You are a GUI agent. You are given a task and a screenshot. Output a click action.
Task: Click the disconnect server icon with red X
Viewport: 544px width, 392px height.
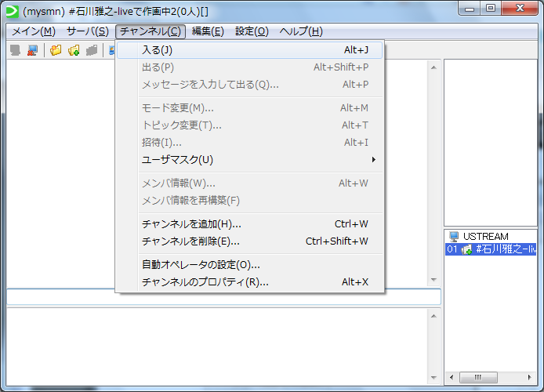[33, 50]
